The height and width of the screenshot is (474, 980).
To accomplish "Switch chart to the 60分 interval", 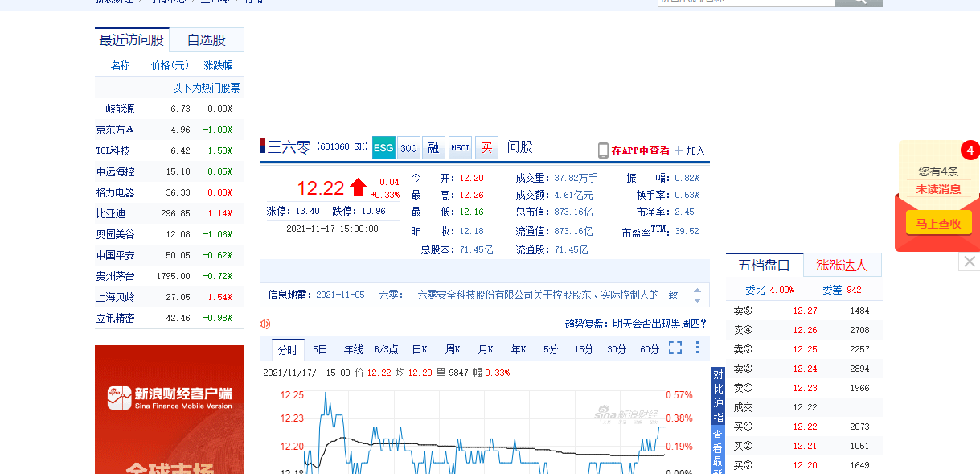I will coord(650,349).
